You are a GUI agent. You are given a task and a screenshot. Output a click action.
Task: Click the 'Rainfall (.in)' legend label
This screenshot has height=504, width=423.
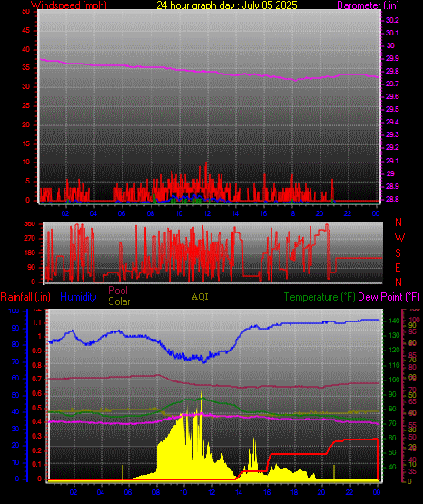coord(25,297)
